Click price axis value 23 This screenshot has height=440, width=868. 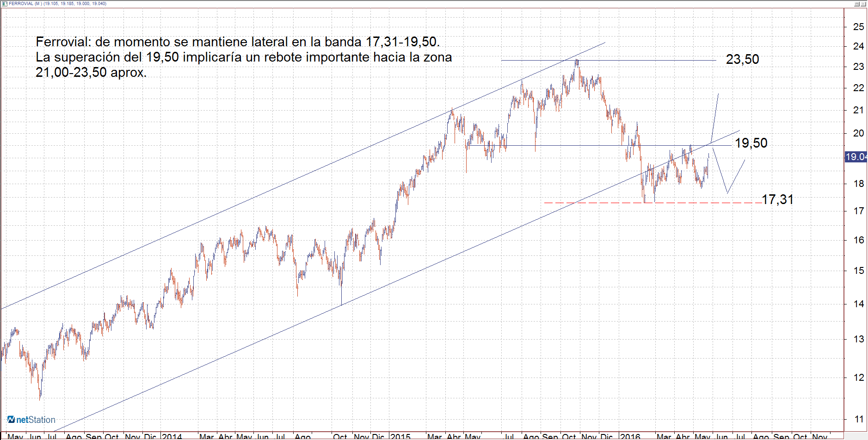click(858, 67)
